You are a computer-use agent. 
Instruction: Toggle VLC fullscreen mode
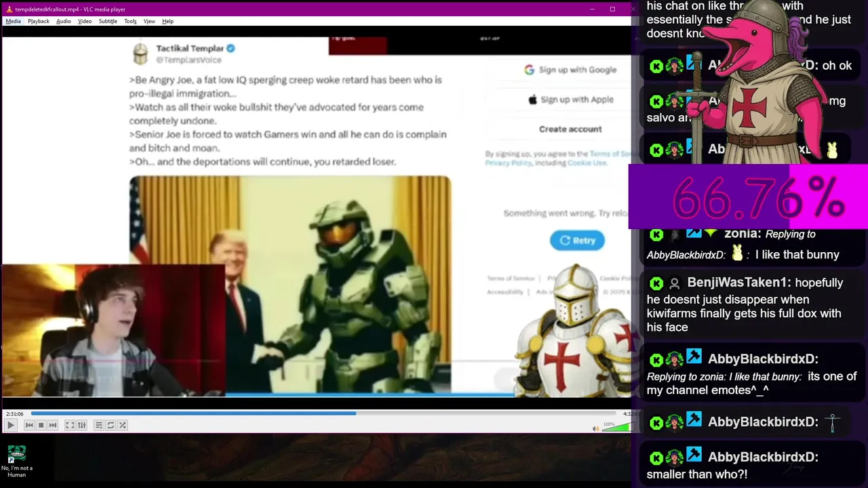(70, 425)
